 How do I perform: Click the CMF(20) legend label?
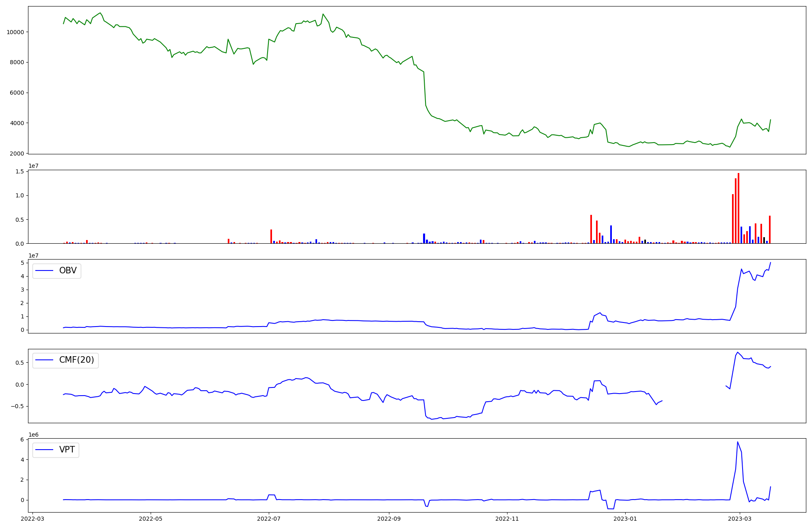click(x=76, y=360)
